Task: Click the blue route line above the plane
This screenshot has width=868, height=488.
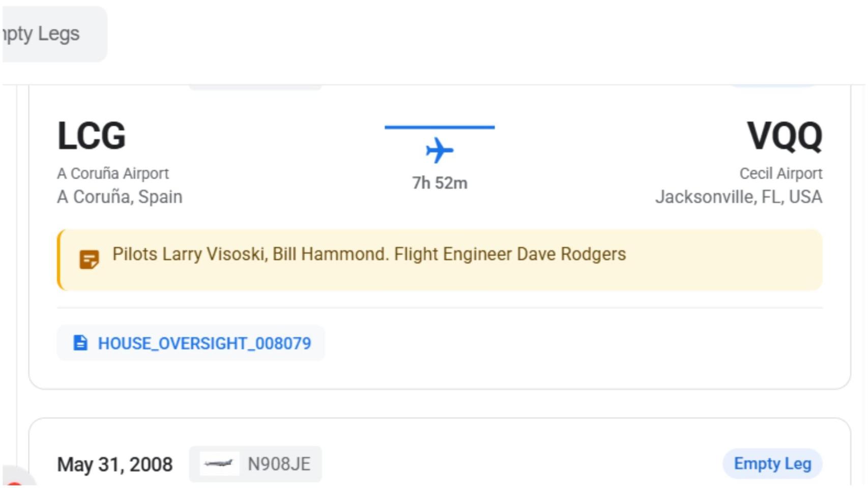Action: (440, 127)
